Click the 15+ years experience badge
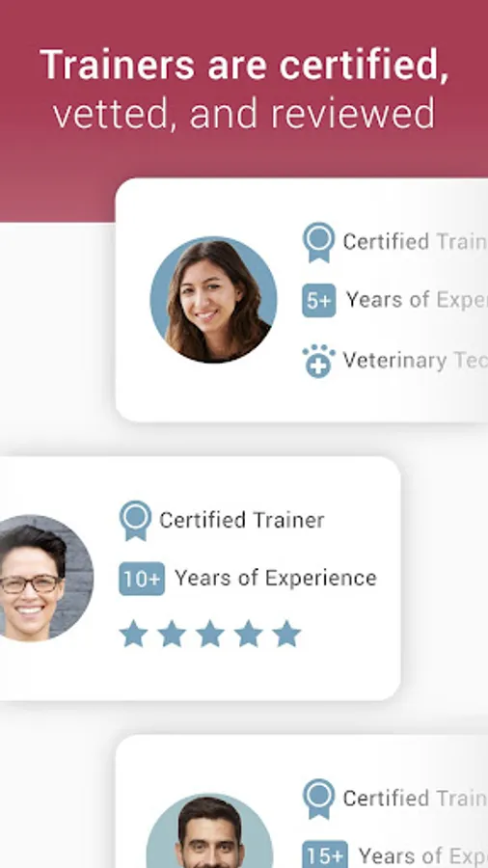Image resolution: width=488 pixels, height=868 pixels. pos(325,854)
